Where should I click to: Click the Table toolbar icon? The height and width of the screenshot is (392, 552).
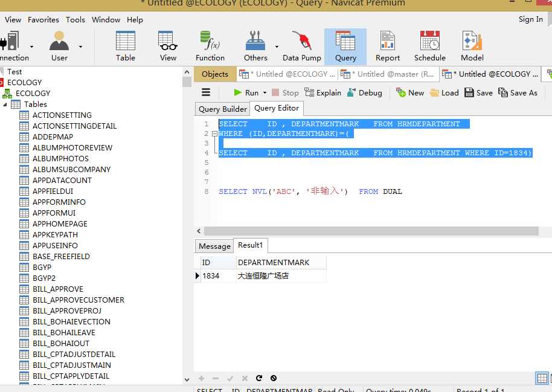pos(126,46)
